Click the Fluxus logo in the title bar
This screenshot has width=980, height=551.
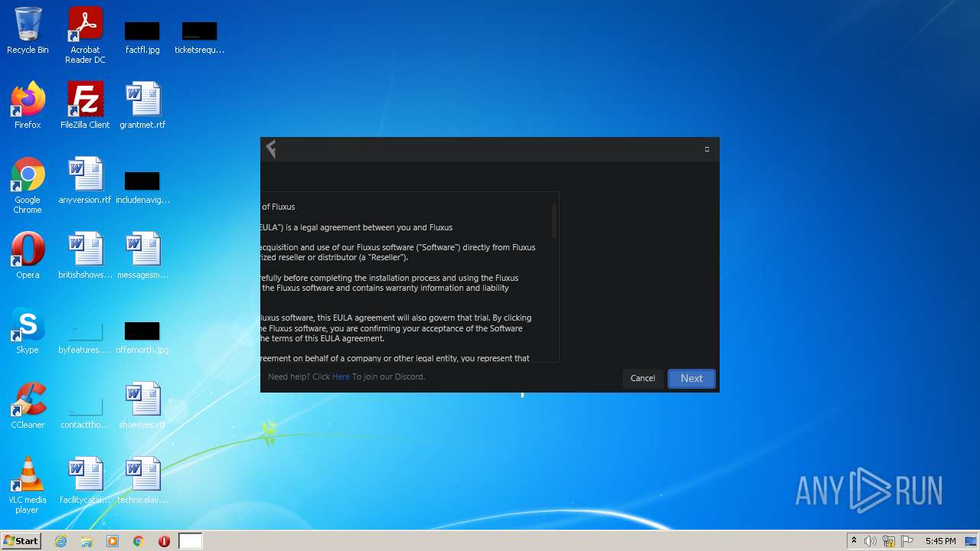(270, 149)
